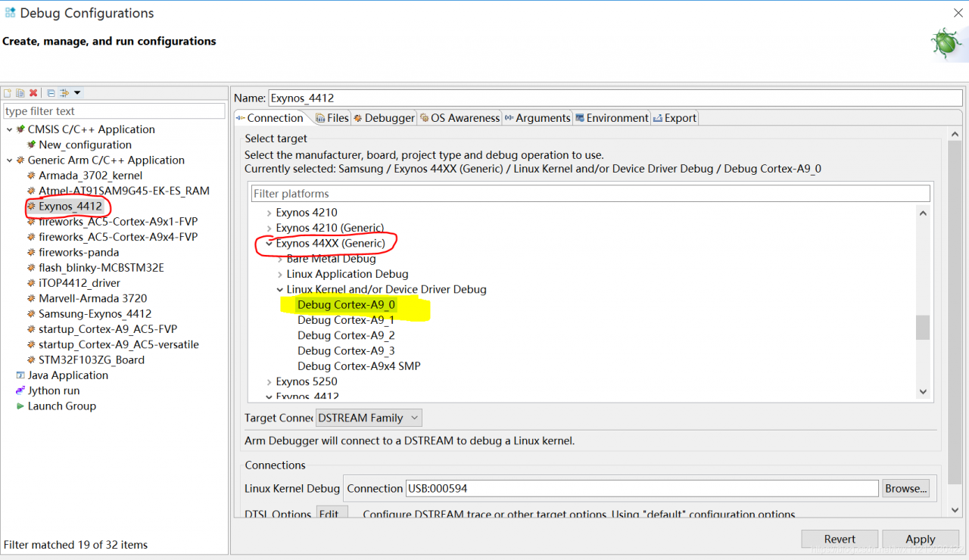Collapse the Generic Arm C/C++ Application node
Screen dimensions: 969x560
click(9, 160)
